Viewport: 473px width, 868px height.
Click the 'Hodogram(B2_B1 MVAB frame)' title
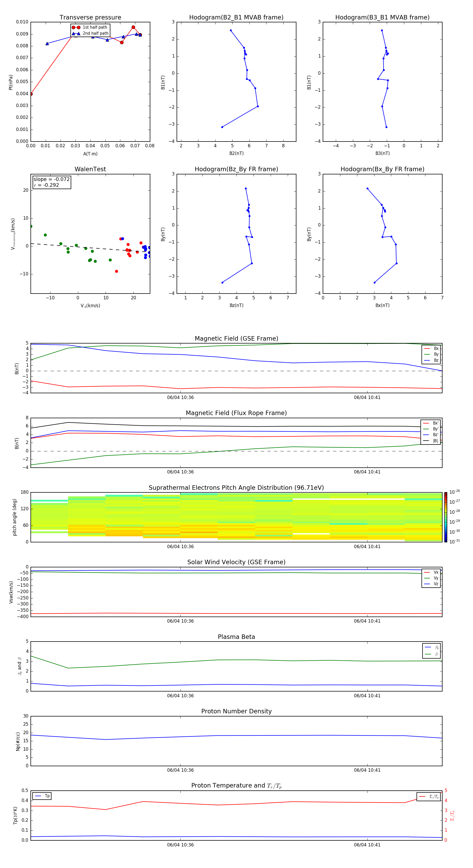(236, 18)
